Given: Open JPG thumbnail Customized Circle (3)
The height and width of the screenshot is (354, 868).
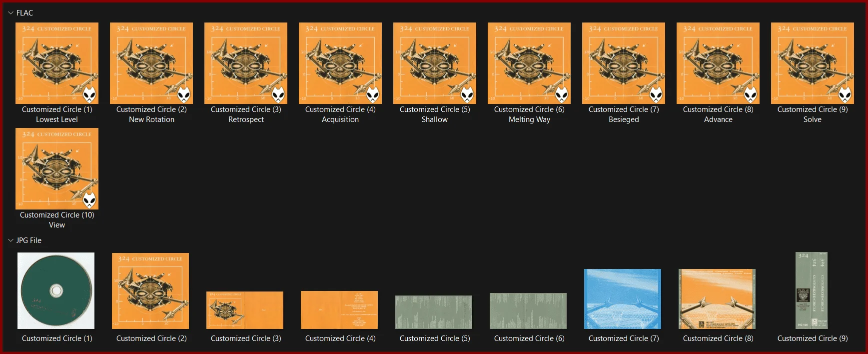Looking at the screenshot, I should click(x=245, y=310).
